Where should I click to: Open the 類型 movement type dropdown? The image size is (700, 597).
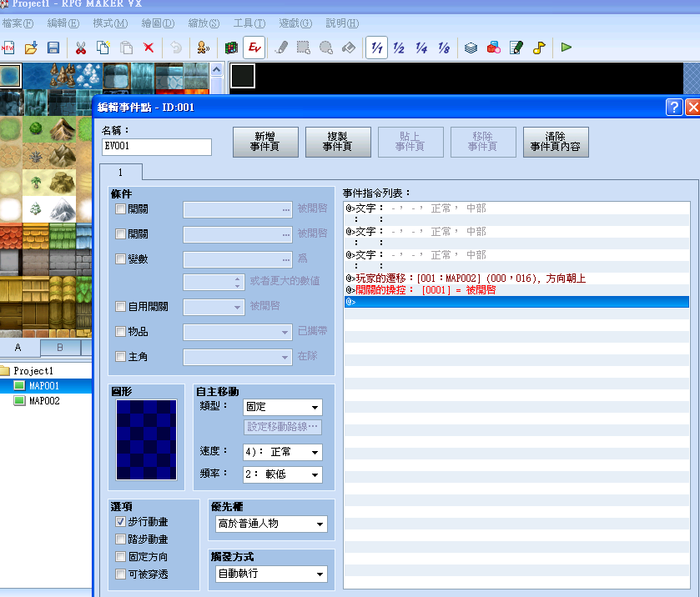pyautogui.click(x=283, y=407)
